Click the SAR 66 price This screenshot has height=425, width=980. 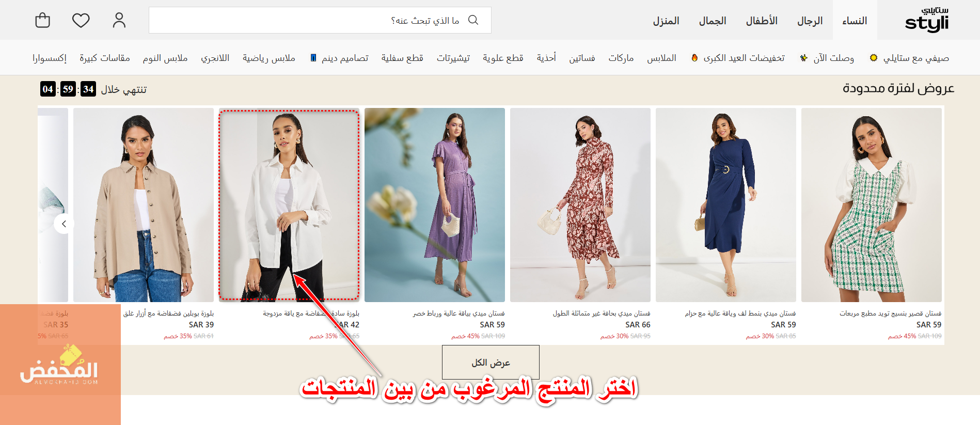[x=638, y=325]
